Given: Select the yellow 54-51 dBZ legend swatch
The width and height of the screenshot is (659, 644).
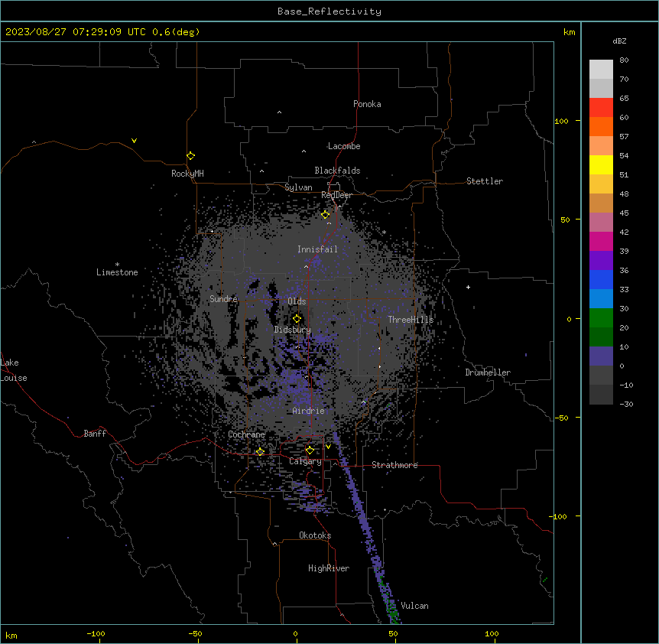Looking at the screenshot, I should tap(601, 164).
